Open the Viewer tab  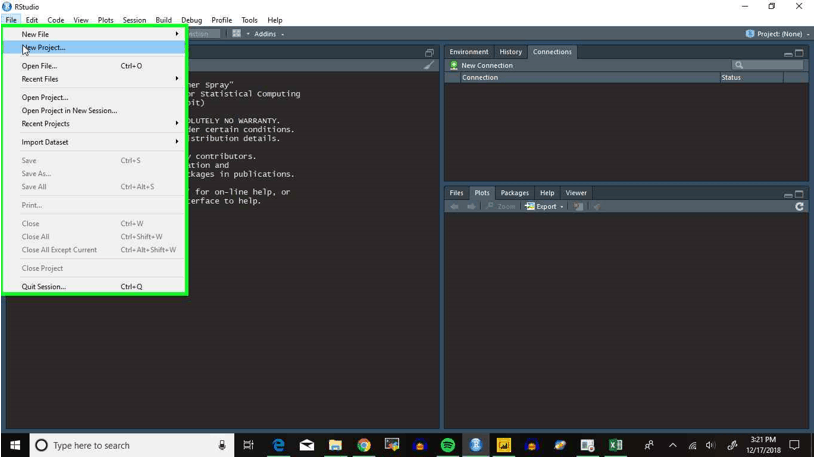[x=576, y=192]
